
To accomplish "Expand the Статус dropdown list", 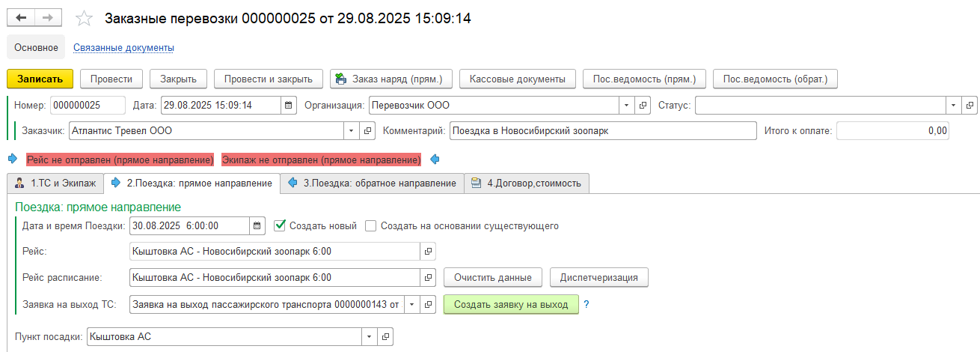I will pos(954,105).
